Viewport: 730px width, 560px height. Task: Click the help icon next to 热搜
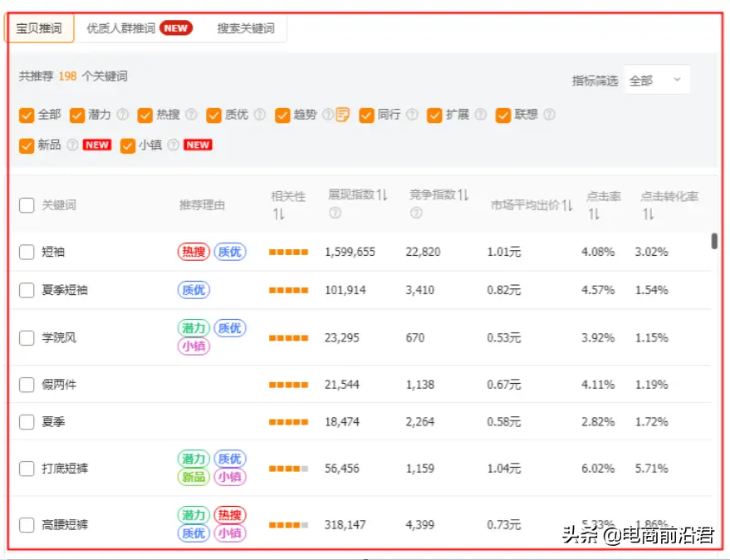point(191,115)
